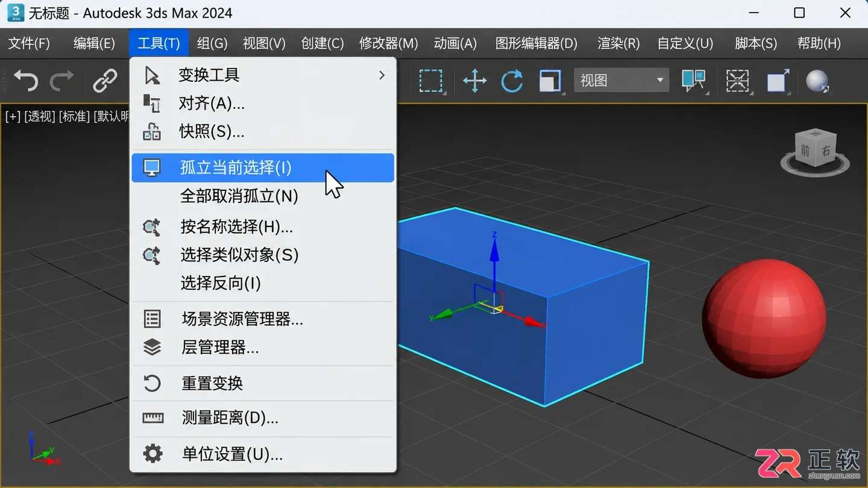The image size is (868, 488).
Task: Choose 重置变换 menu entry
Action: 263,383
